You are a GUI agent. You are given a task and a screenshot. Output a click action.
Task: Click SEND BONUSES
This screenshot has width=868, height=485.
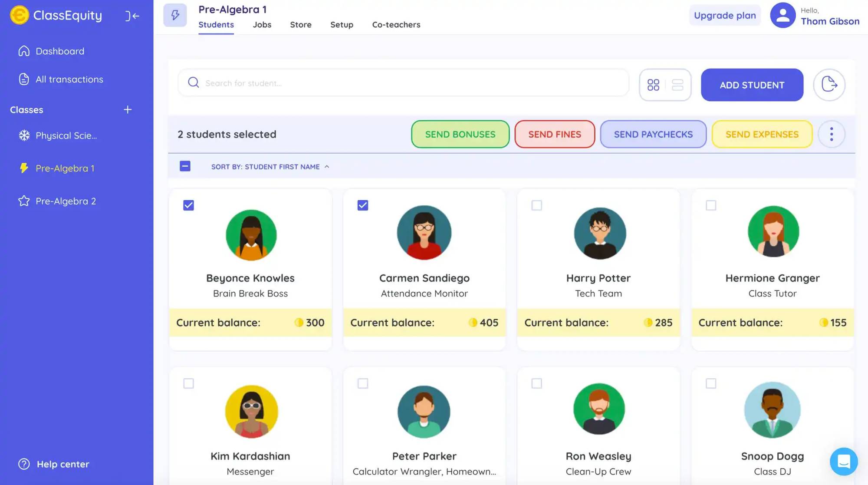click(460, 134)
